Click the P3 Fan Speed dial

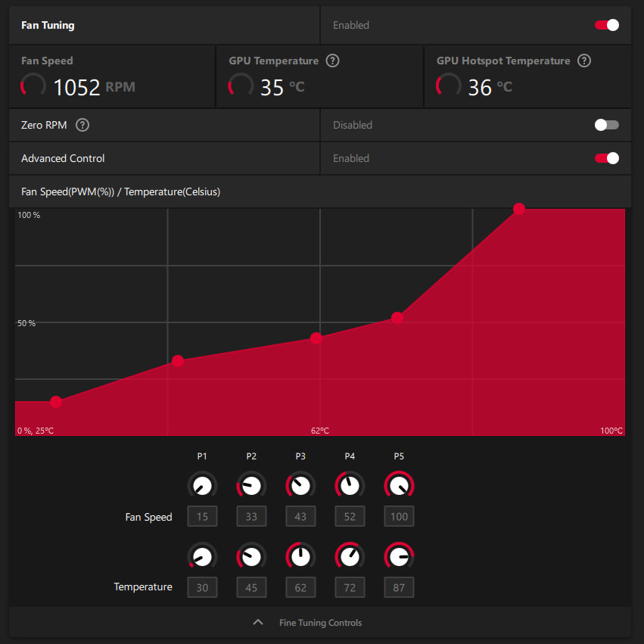(x=300, y=486)
